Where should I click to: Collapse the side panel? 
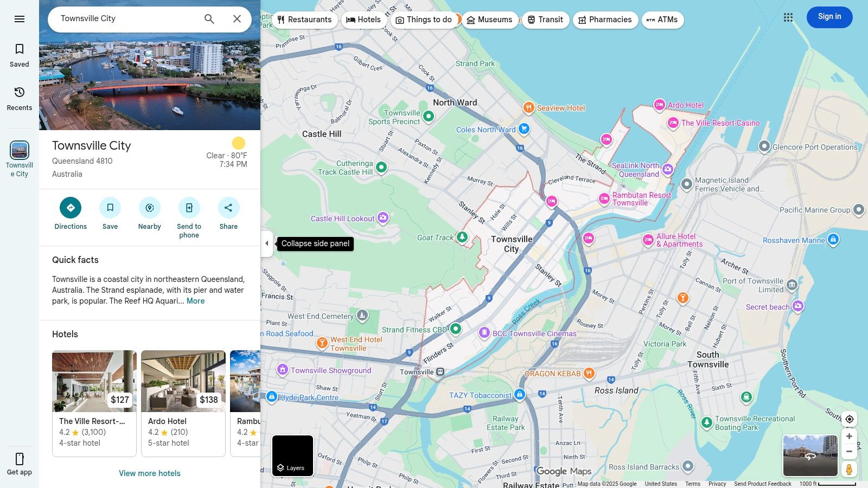pos(267,243)
